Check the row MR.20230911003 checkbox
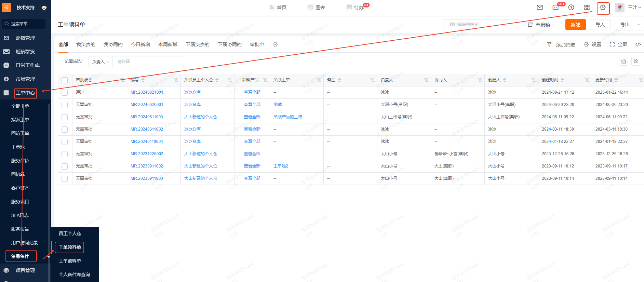 [x=65, y=179]
